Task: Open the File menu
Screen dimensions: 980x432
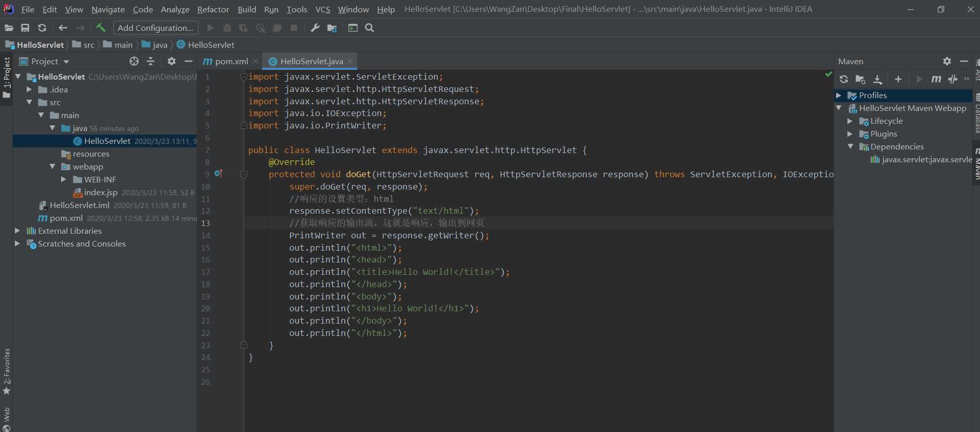Action: tap(28, 9)
